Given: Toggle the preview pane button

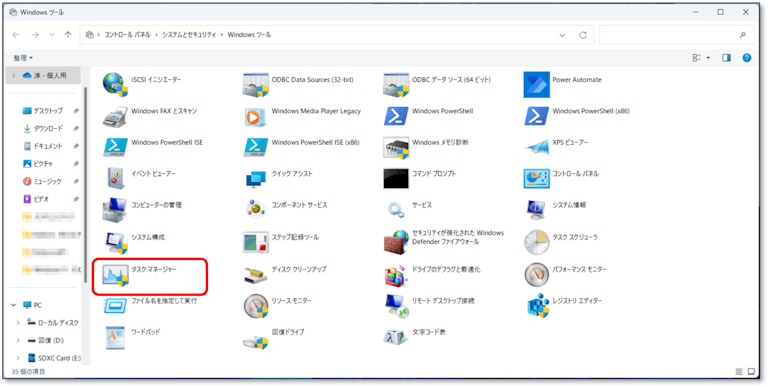Looking at the screenshot, I should pyautogui.click(x=726, y=58).
